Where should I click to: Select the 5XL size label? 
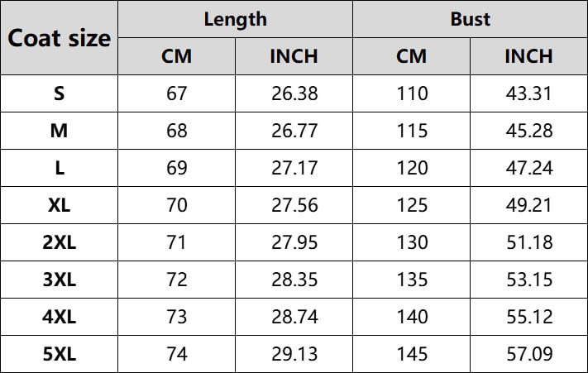click(59, 354)
